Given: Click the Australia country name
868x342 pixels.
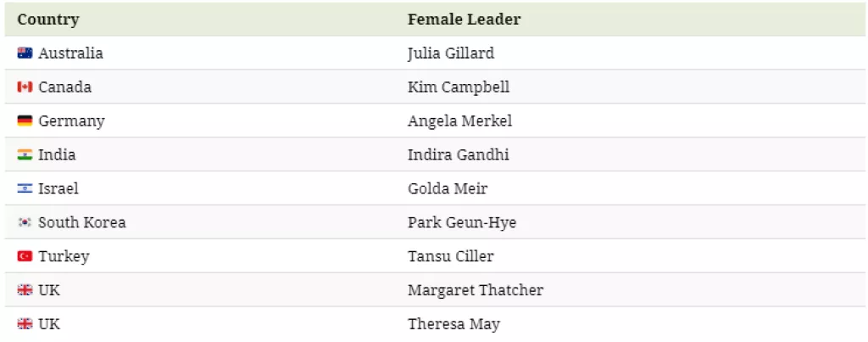Looking at the screenshot, I should pyautogui.click(x=70, y=53).
